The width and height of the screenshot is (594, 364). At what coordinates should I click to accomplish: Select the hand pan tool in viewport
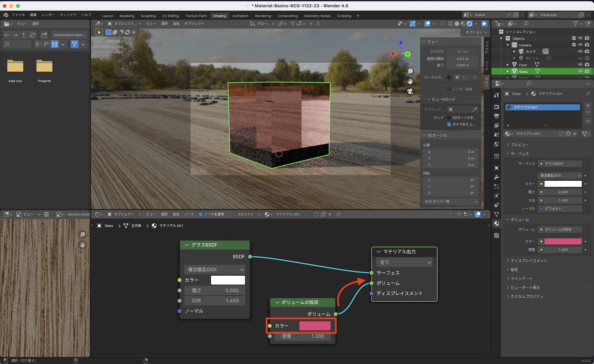410,81
